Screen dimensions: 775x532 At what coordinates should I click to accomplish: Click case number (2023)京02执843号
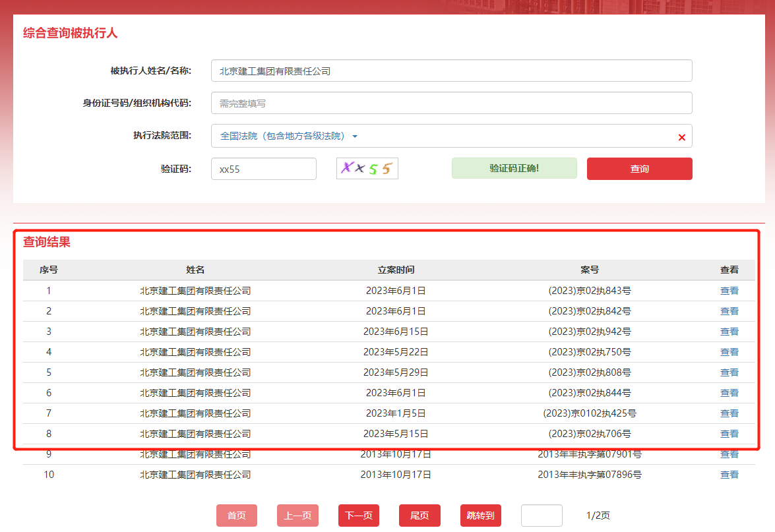[x=590, y=291]
